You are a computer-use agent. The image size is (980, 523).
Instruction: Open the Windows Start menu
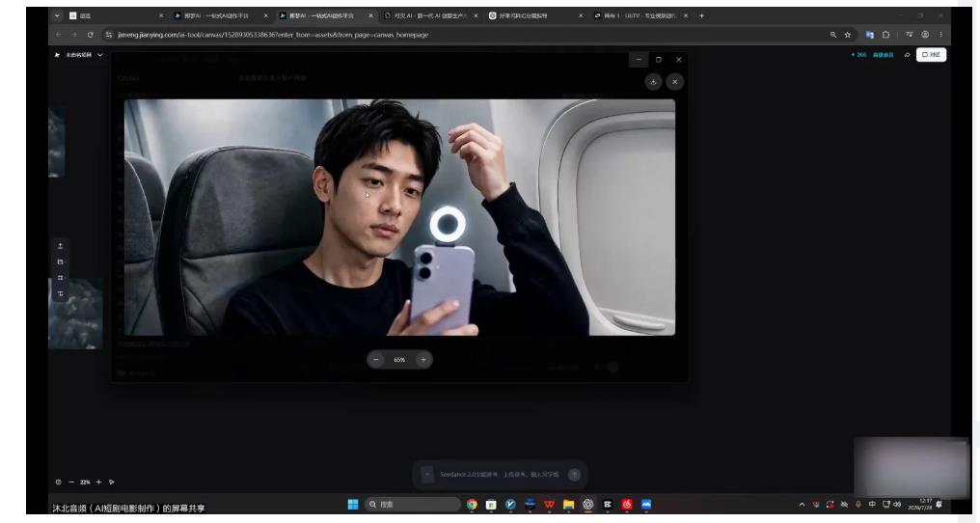(352, 505)
